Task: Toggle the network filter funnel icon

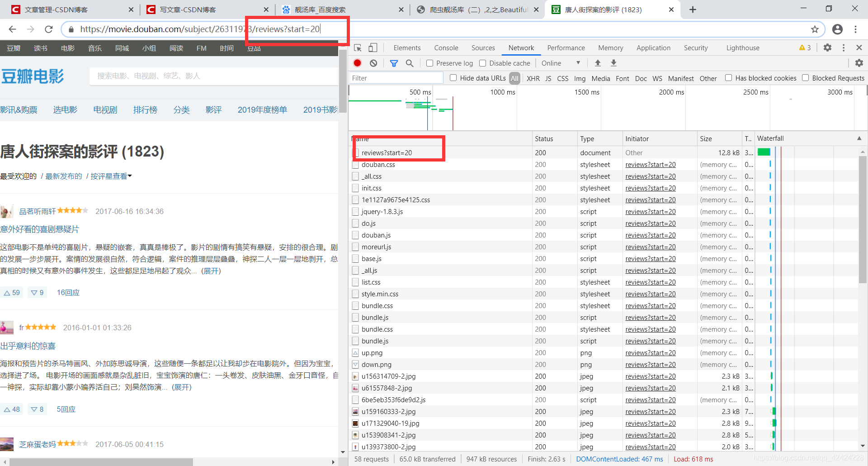Action: (394, 63)
